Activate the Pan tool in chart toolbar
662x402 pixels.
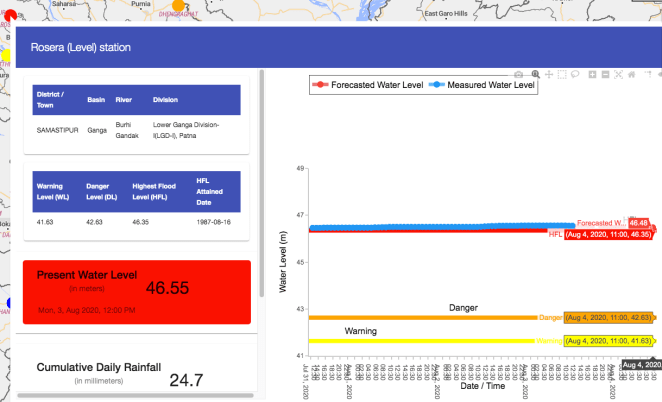tap(549, 75)
